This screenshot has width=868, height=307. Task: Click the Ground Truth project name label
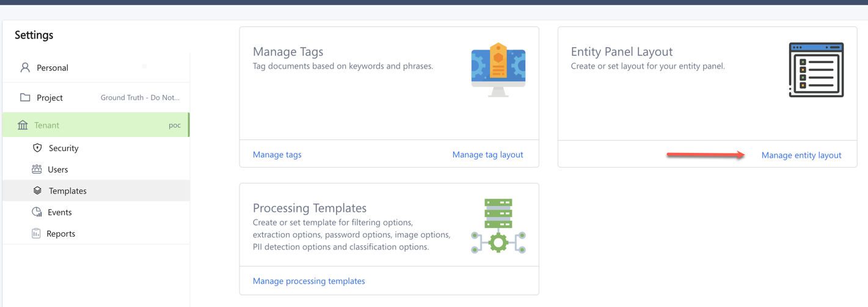pos(140,98)
